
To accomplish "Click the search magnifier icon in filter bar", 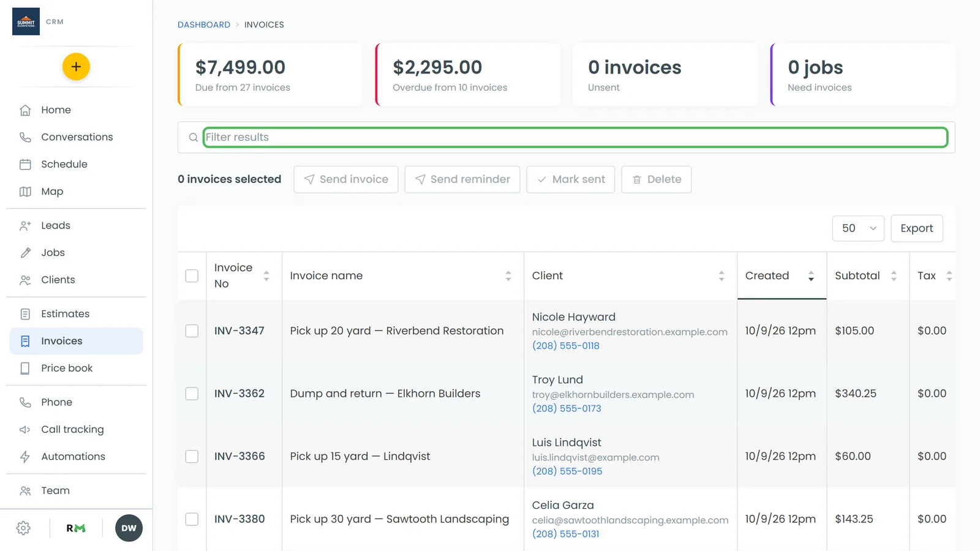I will coord(193,137).
